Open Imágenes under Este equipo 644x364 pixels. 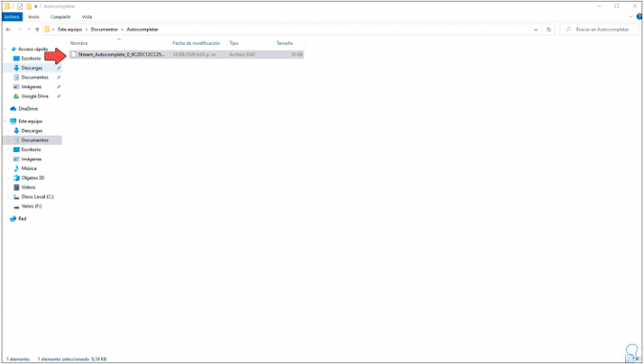31,160
